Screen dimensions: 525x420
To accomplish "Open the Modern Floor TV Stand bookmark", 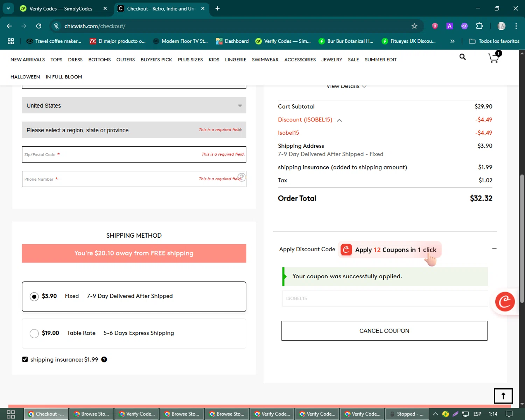I will tap(181, 41).
